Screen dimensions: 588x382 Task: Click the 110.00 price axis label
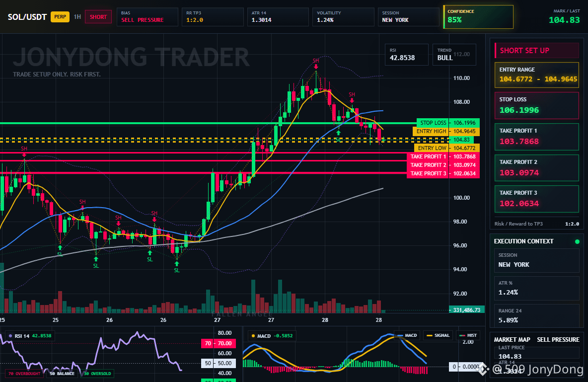[x=461, y=78]
